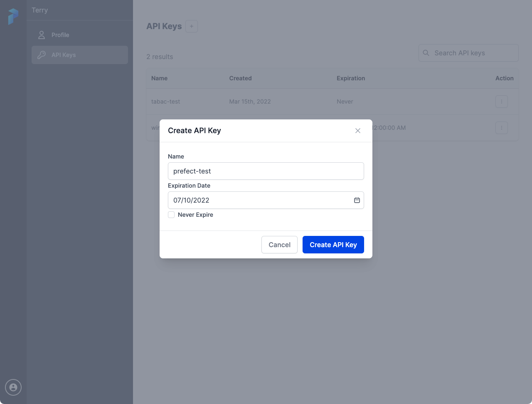Open actions menu for tabac-test key
532x404 pixels.
502,102
